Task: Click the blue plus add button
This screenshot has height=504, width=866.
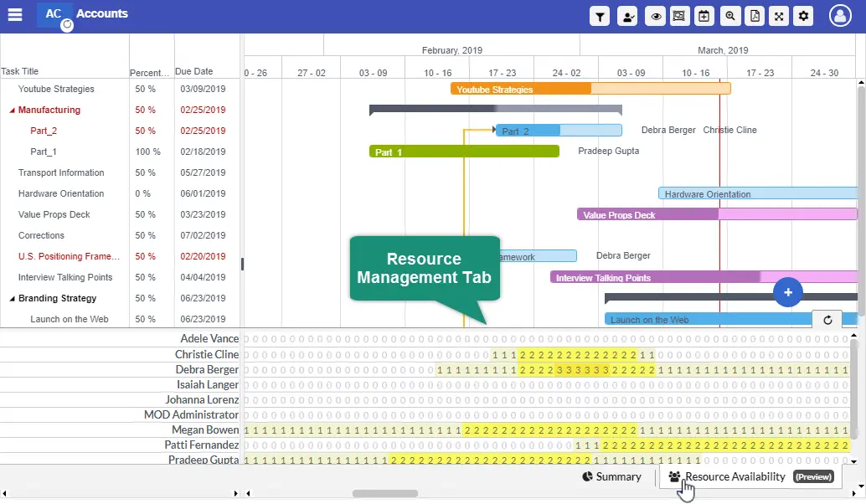Action: [x=788, y=292]
